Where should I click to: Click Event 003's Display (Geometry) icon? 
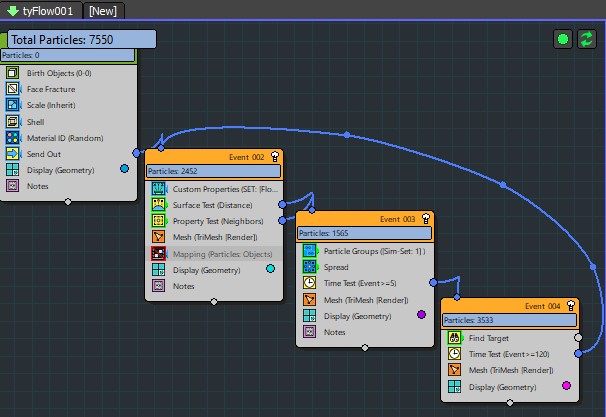(x=310, y=316)
